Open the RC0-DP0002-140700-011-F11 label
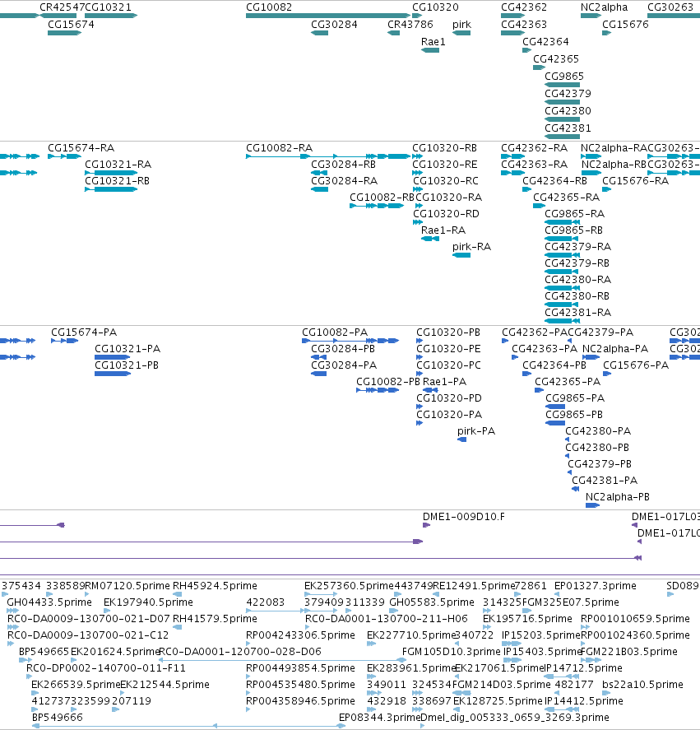The image size is (700, 730). coord(106,668)
